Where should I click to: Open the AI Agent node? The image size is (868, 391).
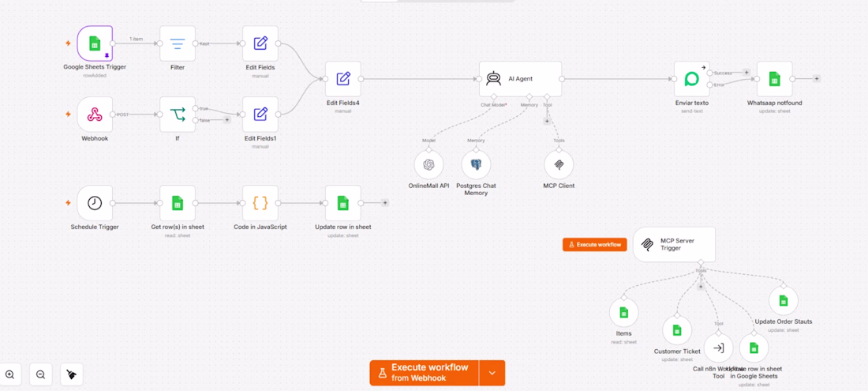click(520, 79)
